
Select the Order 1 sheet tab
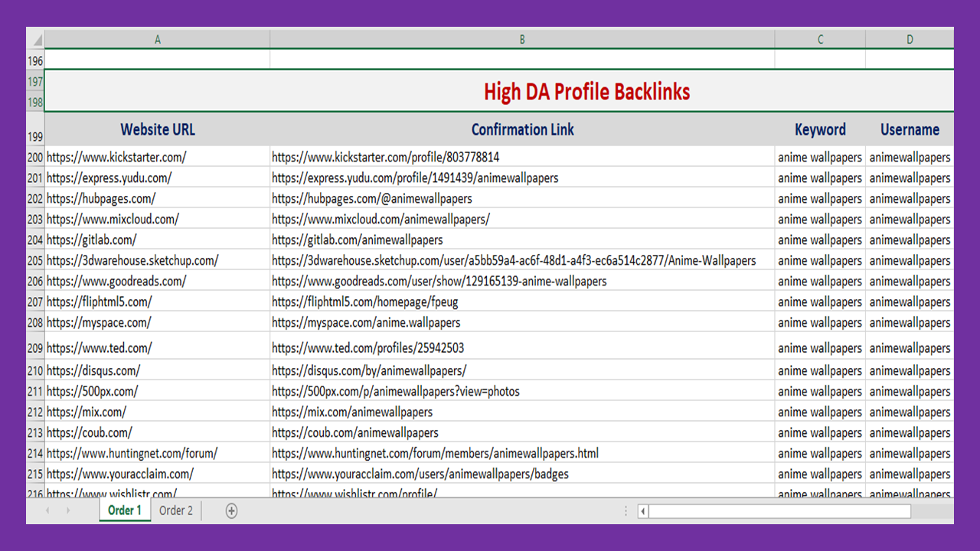tap(124, 510)
